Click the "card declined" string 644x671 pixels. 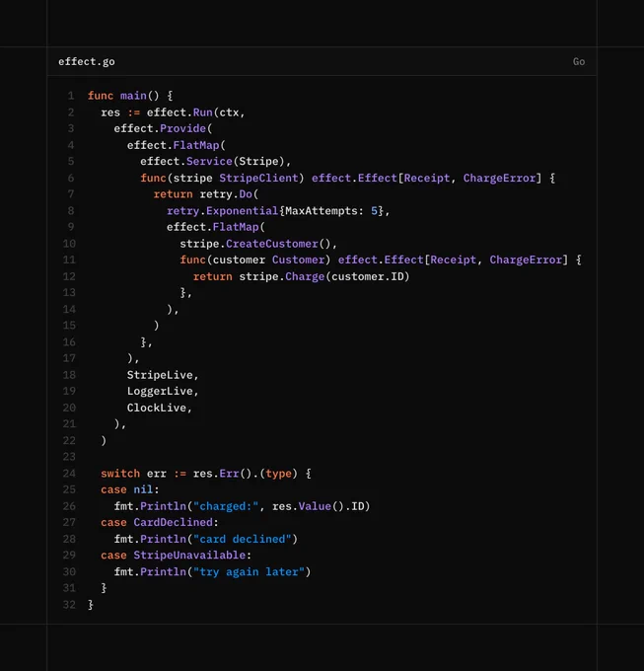(242, 539)
